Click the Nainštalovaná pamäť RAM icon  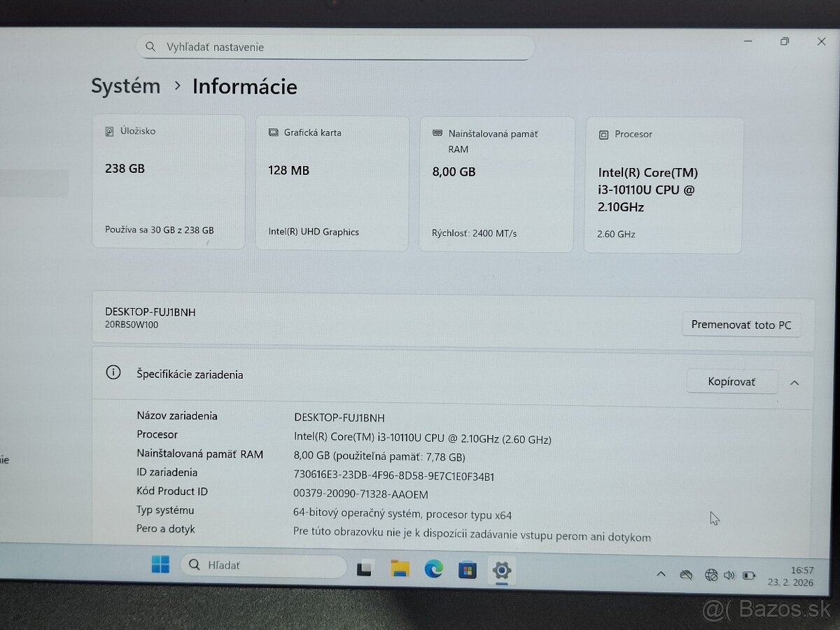437,133
